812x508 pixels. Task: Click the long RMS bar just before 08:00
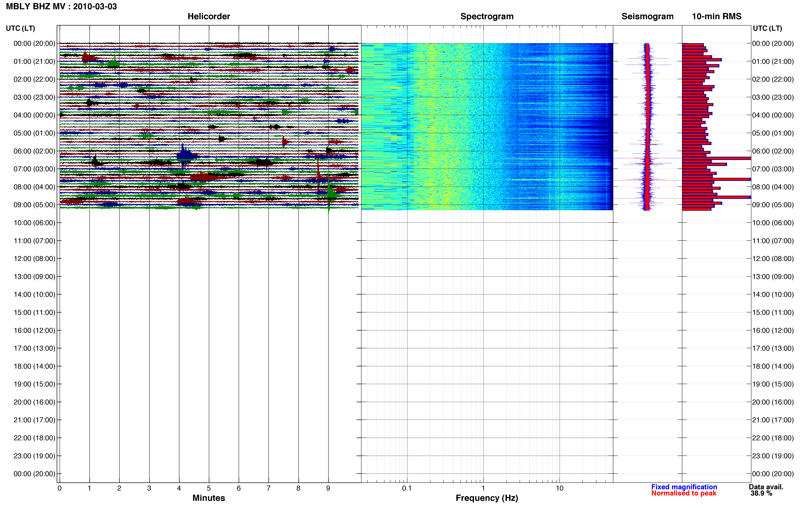(x=716, y=179)
